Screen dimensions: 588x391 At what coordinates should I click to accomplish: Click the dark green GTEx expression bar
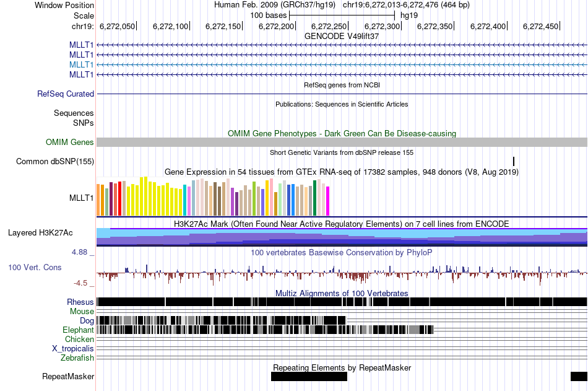(314, 198)
